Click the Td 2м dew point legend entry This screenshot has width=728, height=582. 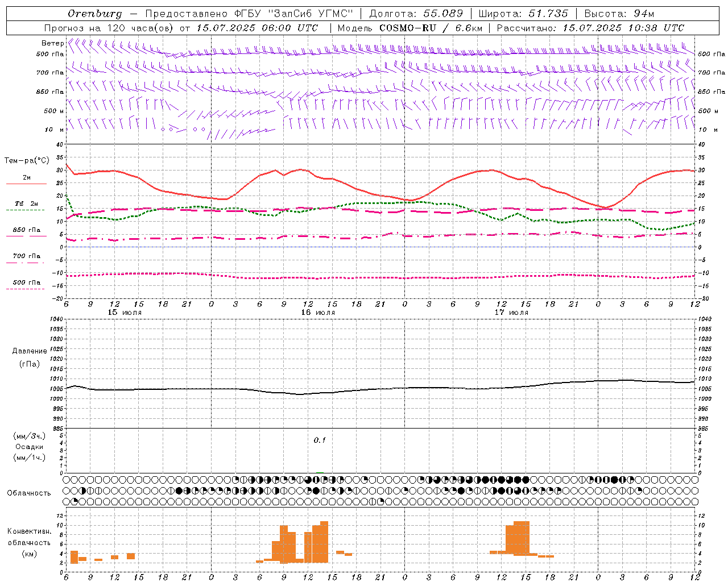tap(26, 203)
